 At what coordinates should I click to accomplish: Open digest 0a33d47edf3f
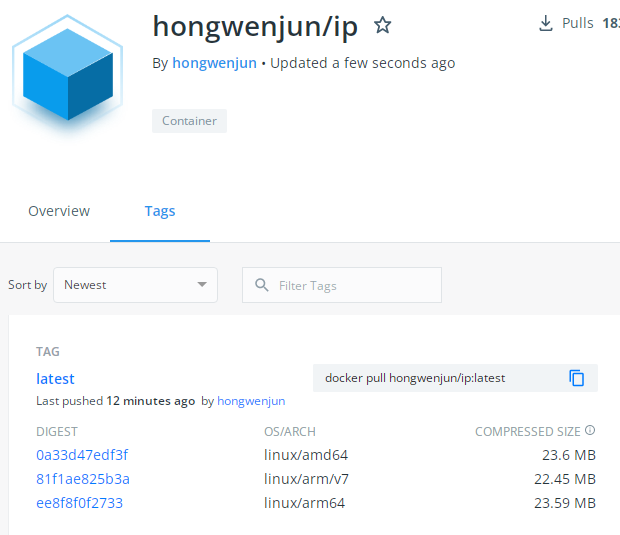tap(82, 455)
